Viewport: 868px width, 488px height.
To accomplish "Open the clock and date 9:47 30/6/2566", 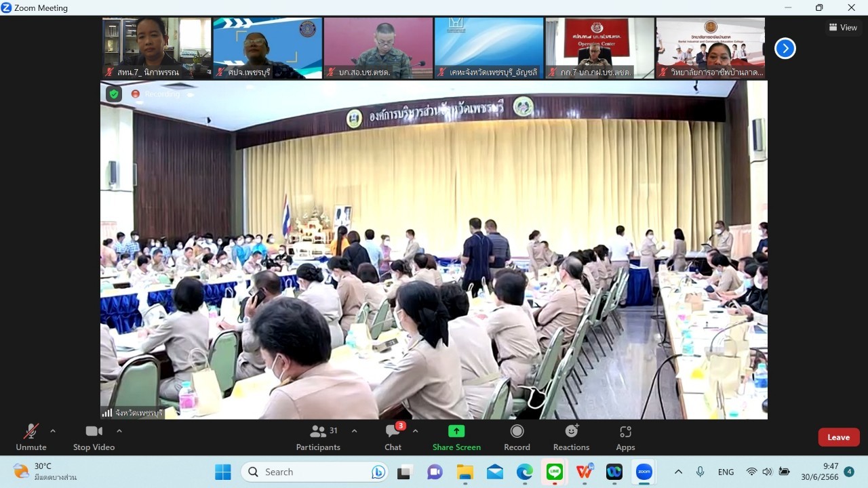I will point(819,472).
